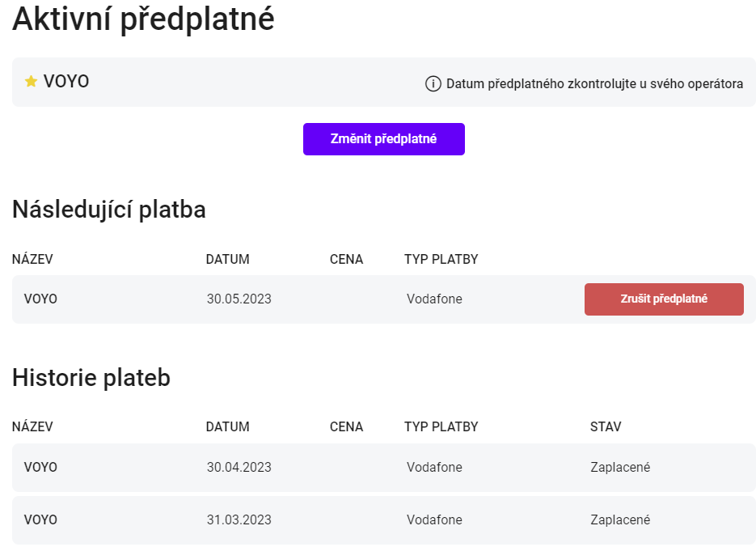756x547 pixels.
Task: Click the DATUM header in Historie plateb
Action: (227, 427)
